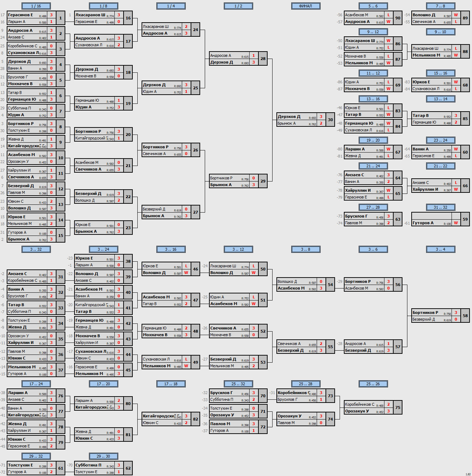472x476 pixels.
Task: Click the "ФИНАЛ" header
Action: (306, 6)
